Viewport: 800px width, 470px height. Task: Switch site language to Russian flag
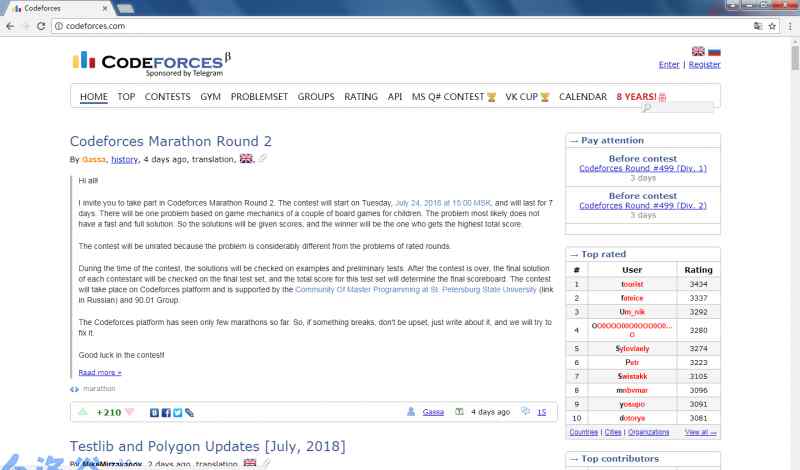[x=714, y=51]
